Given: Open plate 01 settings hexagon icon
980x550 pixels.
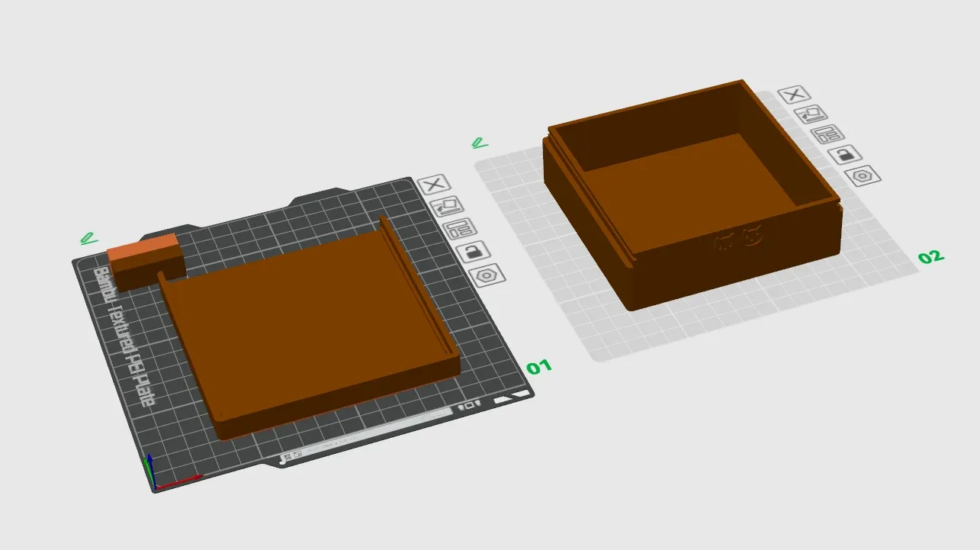Looking at the screenshot, I should point(487,275).
